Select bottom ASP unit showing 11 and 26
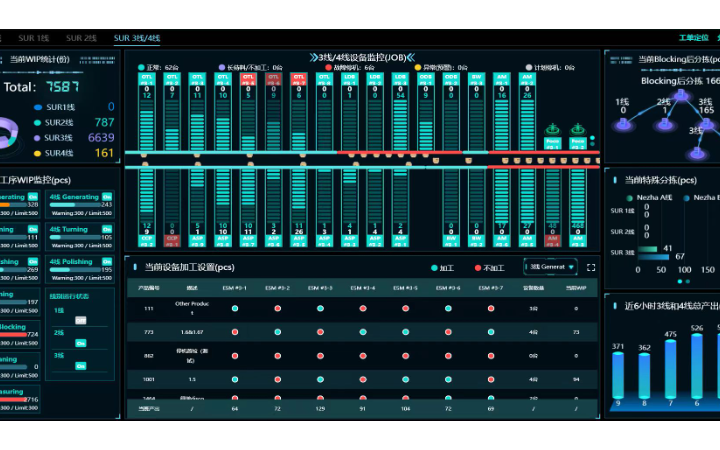720x450 pixels. (x=298, y=208)
